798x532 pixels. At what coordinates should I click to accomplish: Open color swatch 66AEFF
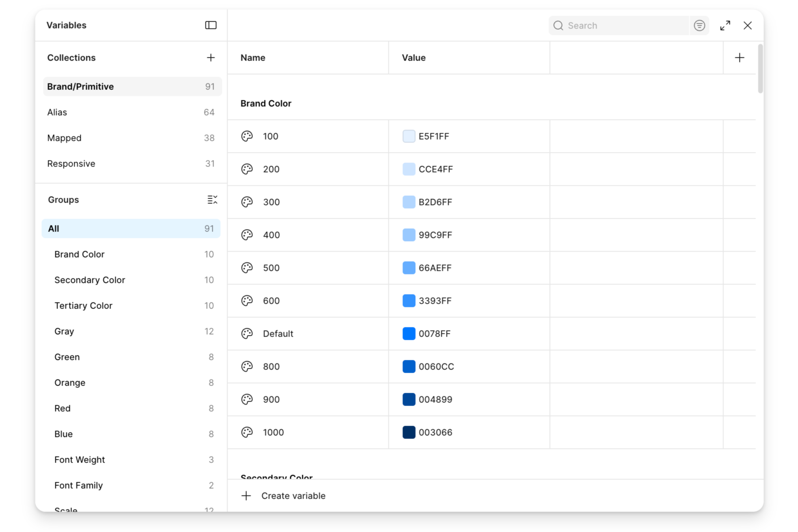408,268
